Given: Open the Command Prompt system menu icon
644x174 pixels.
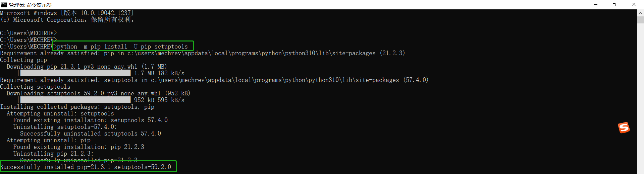Looking at the screenshot, I should pyautogui.click(x=4, y=4).
